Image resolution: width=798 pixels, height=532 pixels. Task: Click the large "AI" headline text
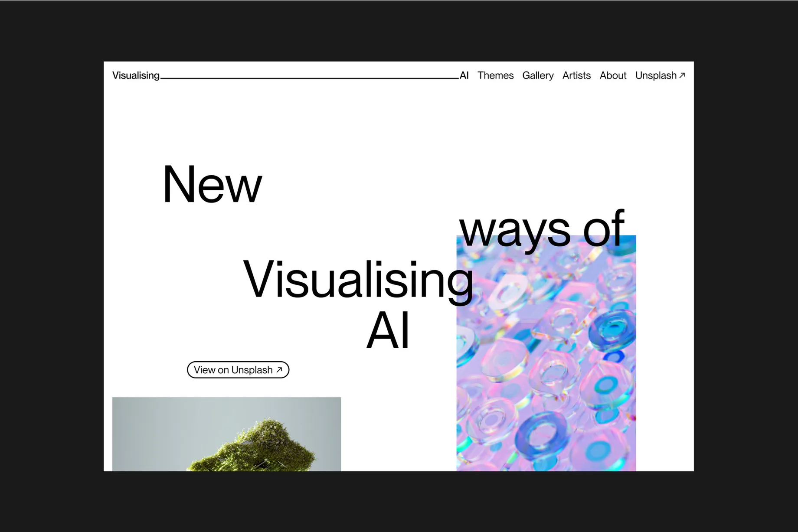pos(388,330)
